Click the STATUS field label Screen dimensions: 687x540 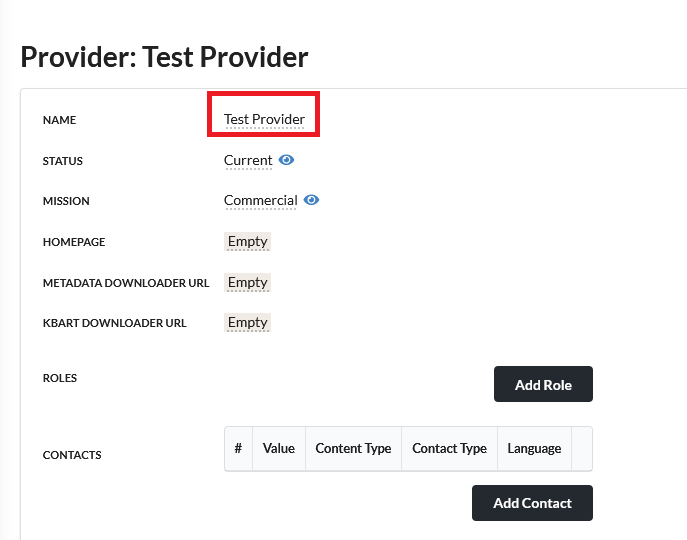click(x=63, y=161)
